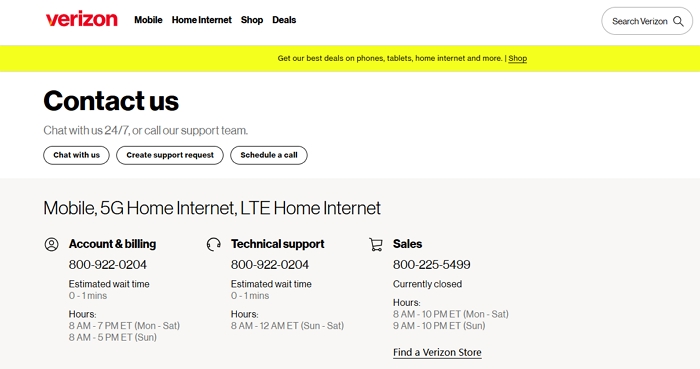
Task: Click the Sales shopping cart icon
Action: click(375, 244)
